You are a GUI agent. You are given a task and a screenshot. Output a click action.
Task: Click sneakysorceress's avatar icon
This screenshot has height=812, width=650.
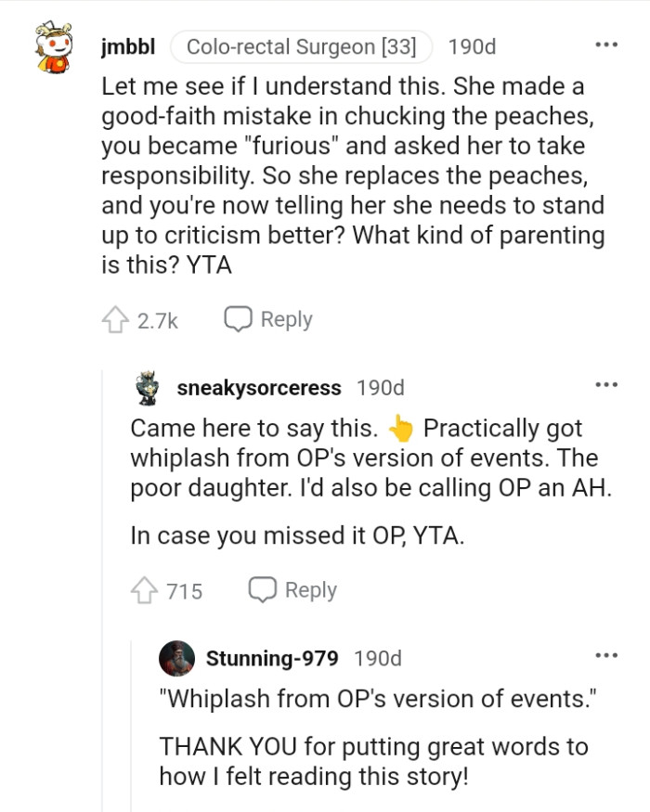tap(146, 388)
